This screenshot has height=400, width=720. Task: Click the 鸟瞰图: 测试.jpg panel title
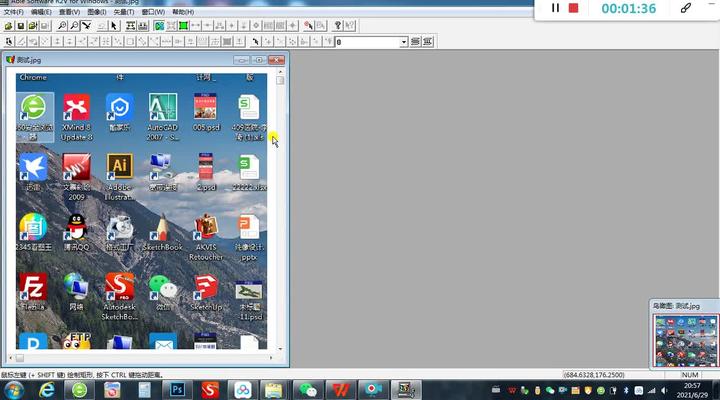click(x=676, y=305)
